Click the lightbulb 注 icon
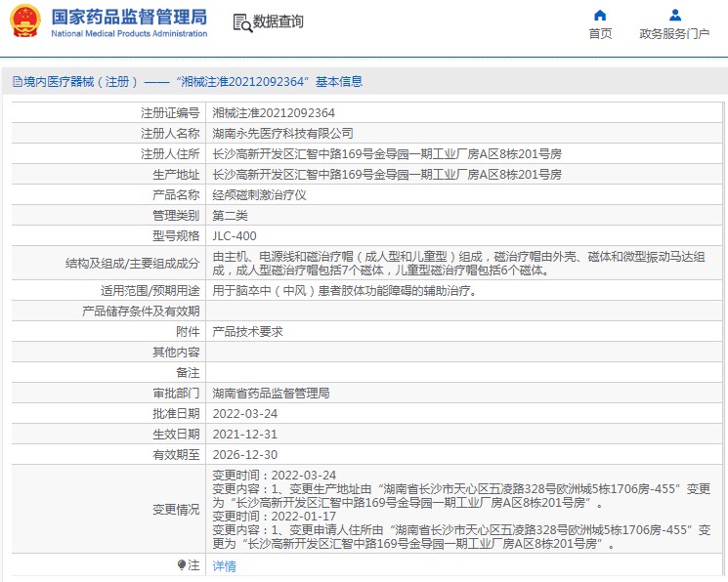The width and height of the screenshot is (728, 582). (182, 564)
